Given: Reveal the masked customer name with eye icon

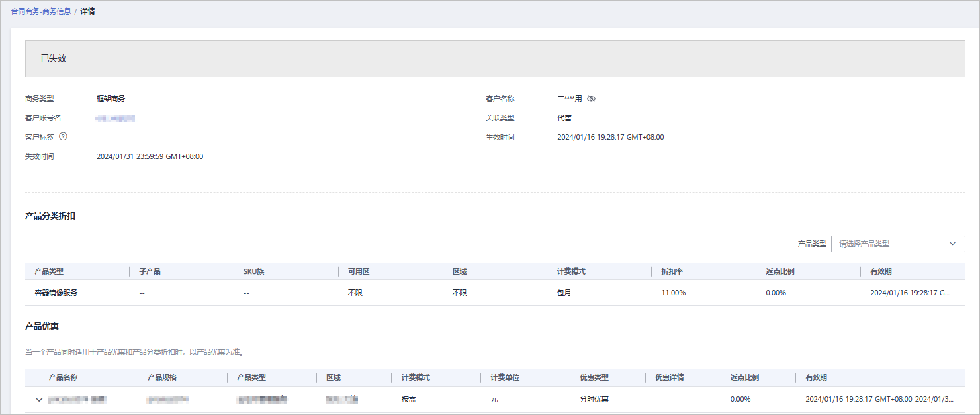Looking at the screenshot, I should pyautogui.click(x=592, y=99).
